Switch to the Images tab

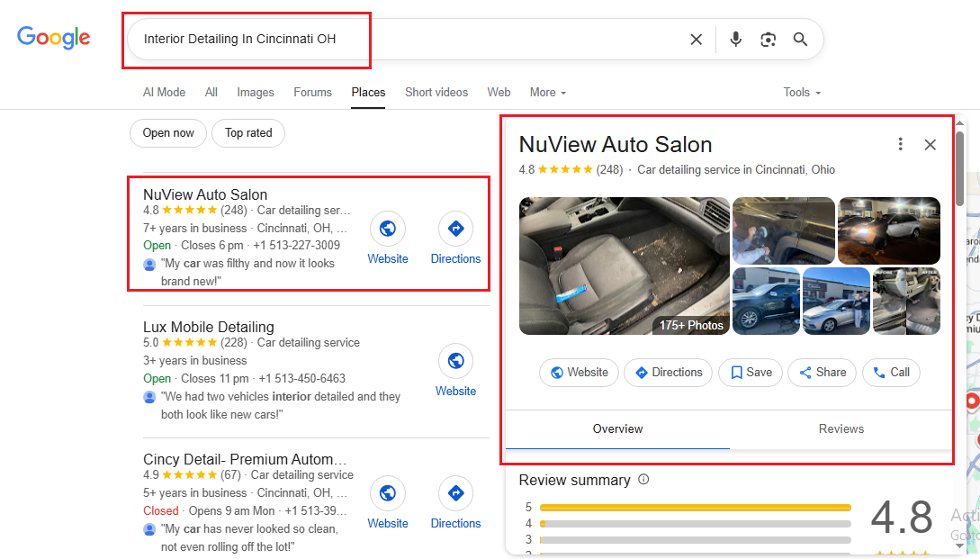[x=256, y=93]
